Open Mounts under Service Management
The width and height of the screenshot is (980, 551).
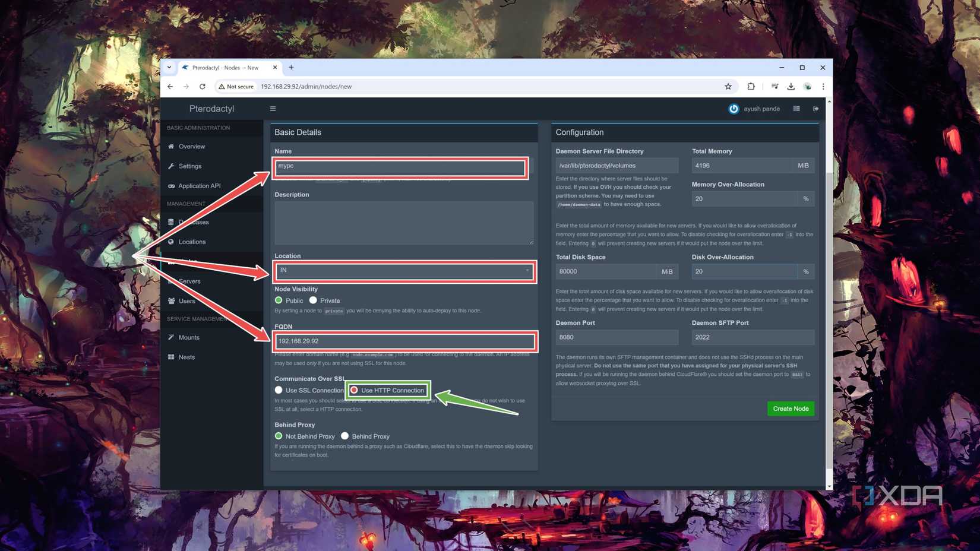click(189, 337)
